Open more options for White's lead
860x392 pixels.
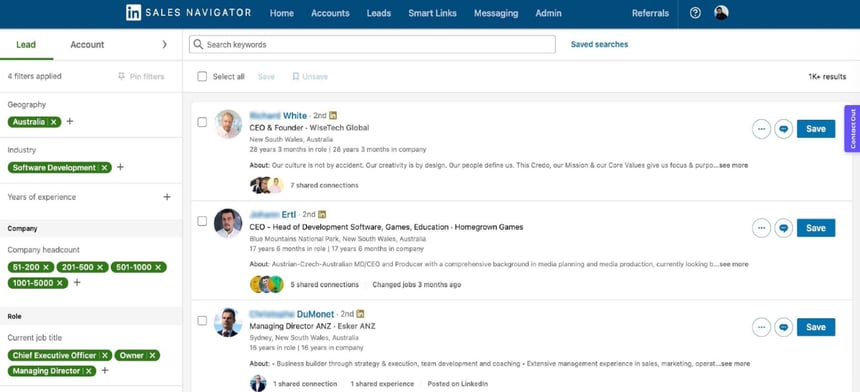[x=761, y=129]
